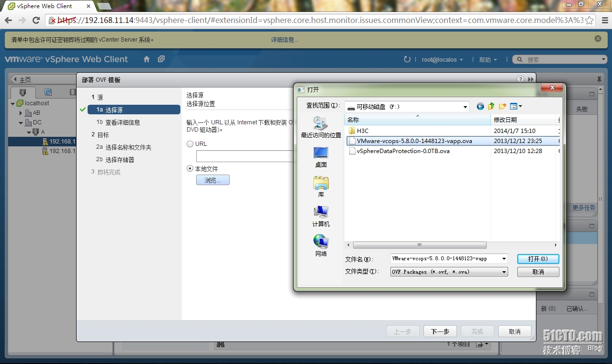Sort by 修改日期 column header
The image size is (612, 364).
point(524,120)
